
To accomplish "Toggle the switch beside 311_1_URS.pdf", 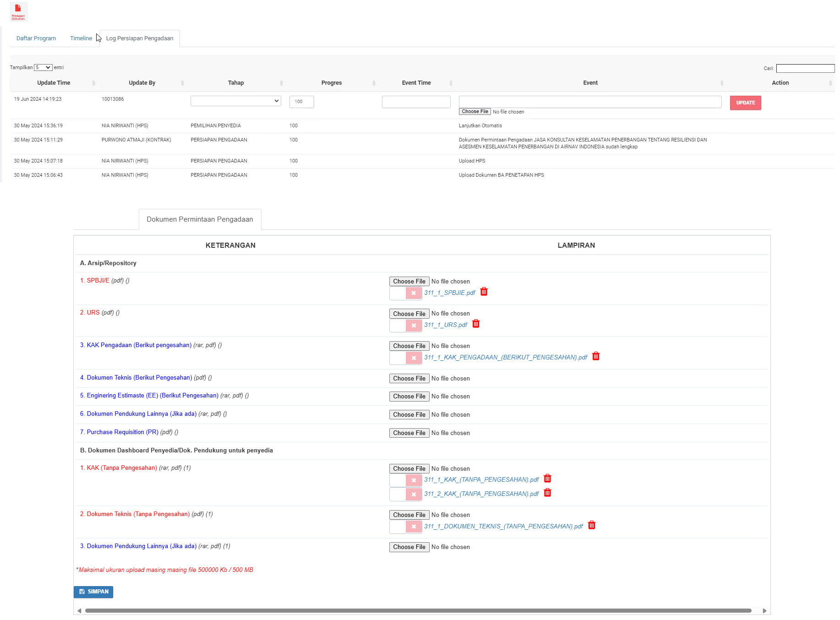I will [405, 326].
